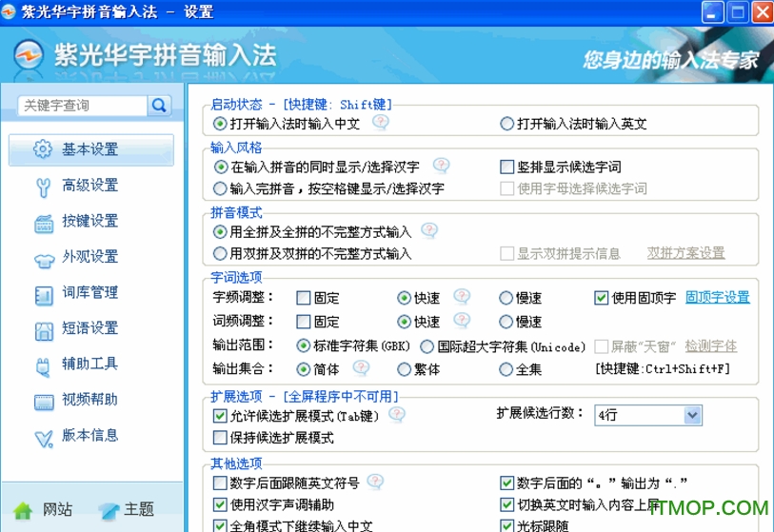The height and width of the screenshot is (532, 774).
Task: Click the app logo in header banner
Action: pos(29,55)
